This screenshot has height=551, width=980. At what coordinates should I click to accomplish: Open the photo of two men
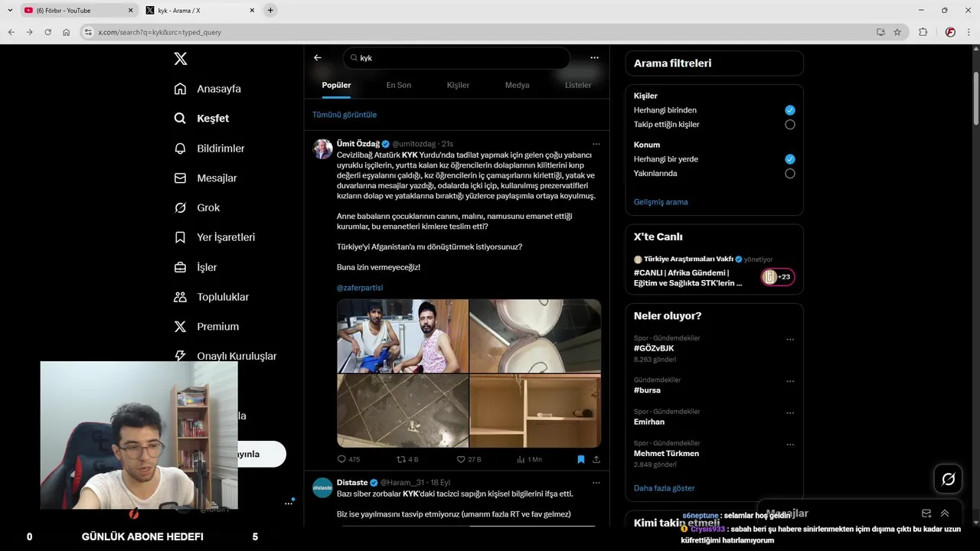click(x=403, y=336)
